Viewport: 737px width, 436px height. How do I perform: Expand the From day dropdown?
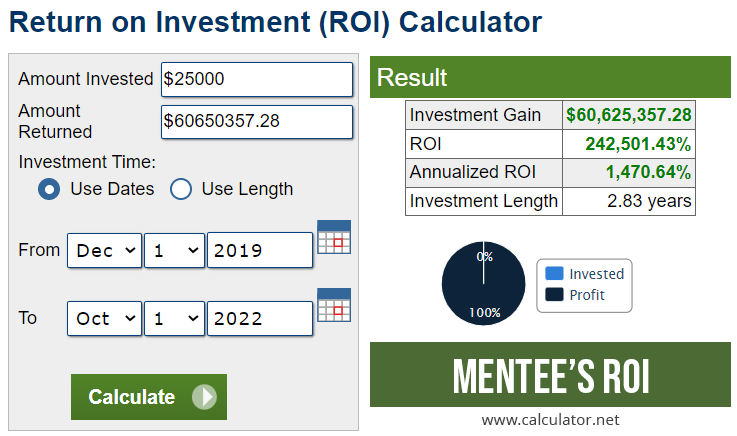click(x=175, y=251)
